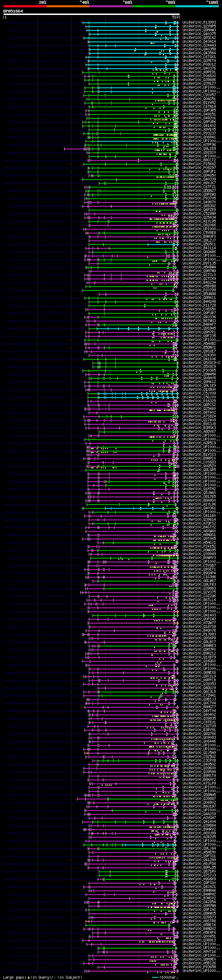222x980 pixels.
Task: Select the UniRef100_P11728 label
Action: (x=199, y=306)
